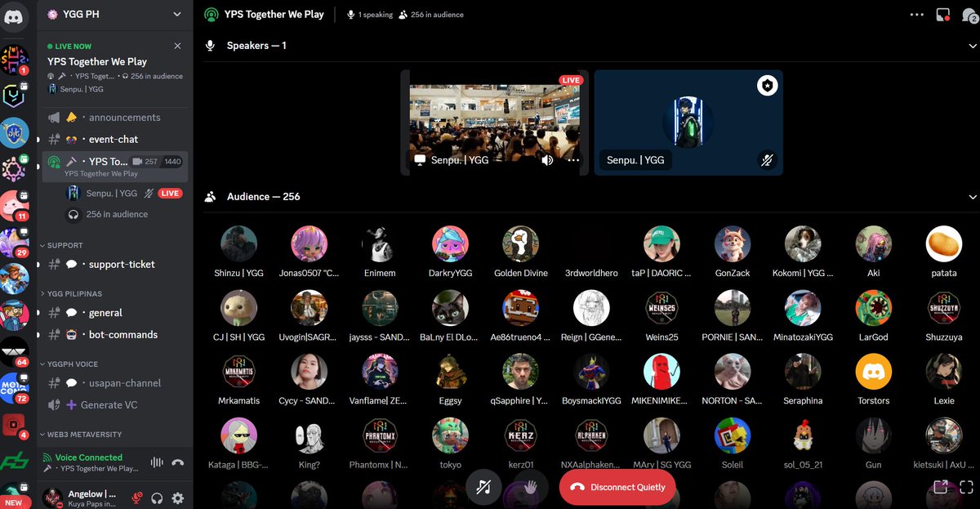
Task: Toggle deafen headphones icon
Action: (158, 498)
